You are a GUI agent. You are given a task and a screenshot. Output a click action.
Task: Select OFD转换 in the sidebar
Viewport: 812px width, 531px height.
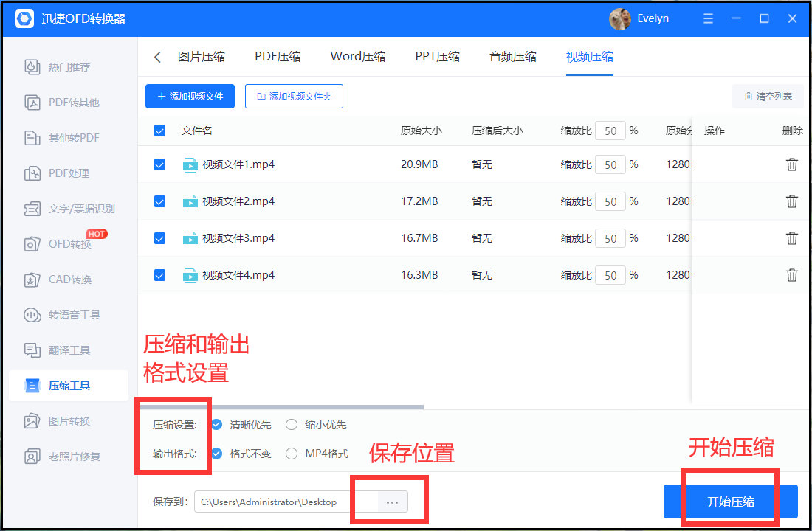[x=58, y=244]
